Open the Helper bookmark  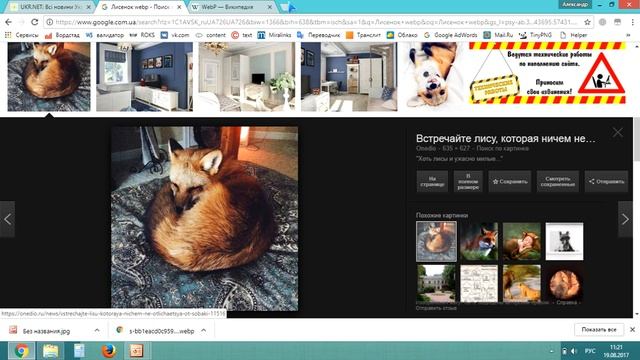tap(573, 35)
